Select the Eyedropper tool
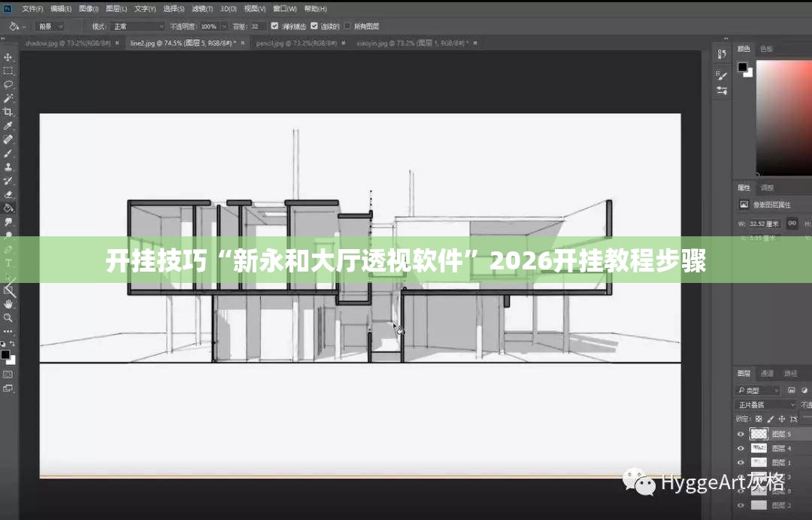This screenshot has width=812, height=520. click(x=8, y=126)
